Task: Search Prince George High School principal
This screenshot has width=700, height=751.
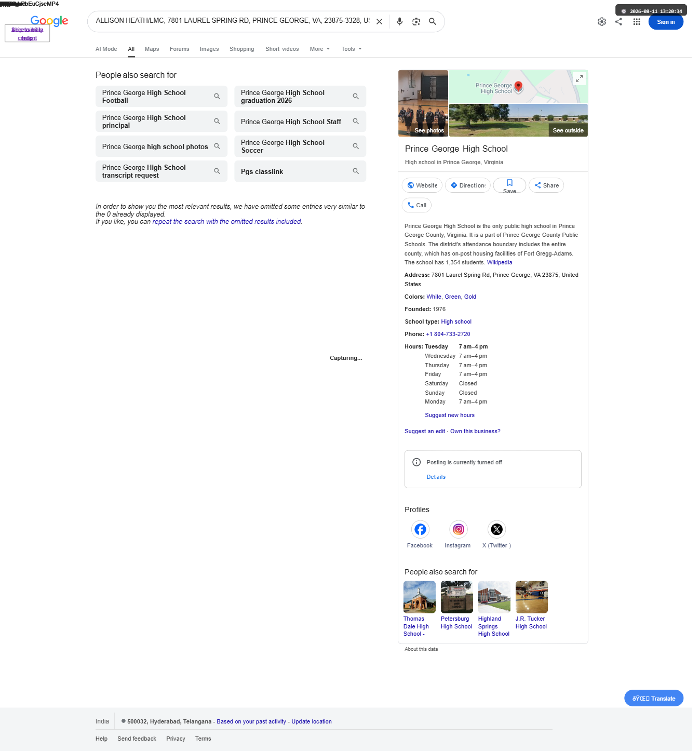Action: pyautogui.click(x=161, y=122)
